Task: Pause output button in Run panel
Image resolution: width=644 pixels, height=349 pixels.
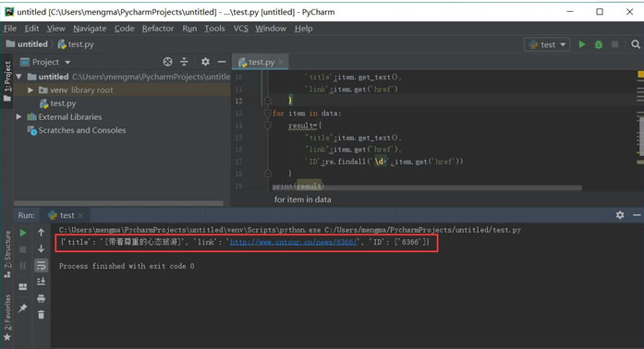Action: [x=23, y=266]
